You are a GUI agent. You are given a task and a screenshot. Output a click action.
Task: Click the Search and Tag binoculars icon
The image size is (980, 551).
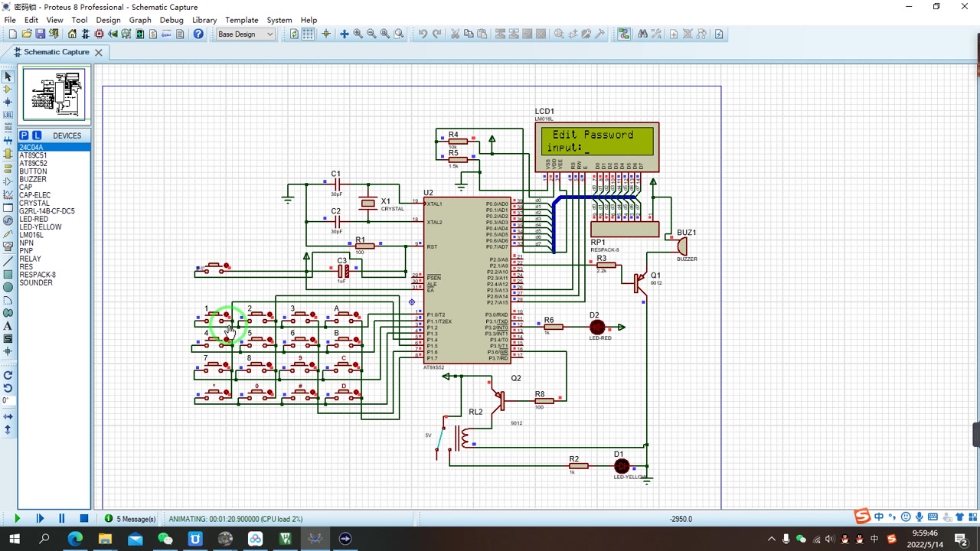click(x=642, y=34)
